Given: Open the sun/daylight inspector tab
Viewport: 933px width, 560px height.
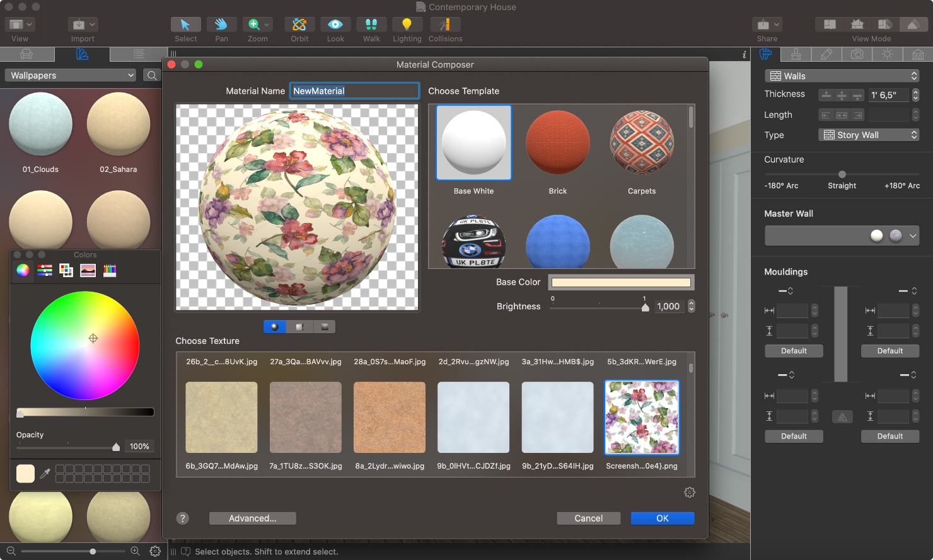Looking at the screenshot, I should tap(887, 55).
